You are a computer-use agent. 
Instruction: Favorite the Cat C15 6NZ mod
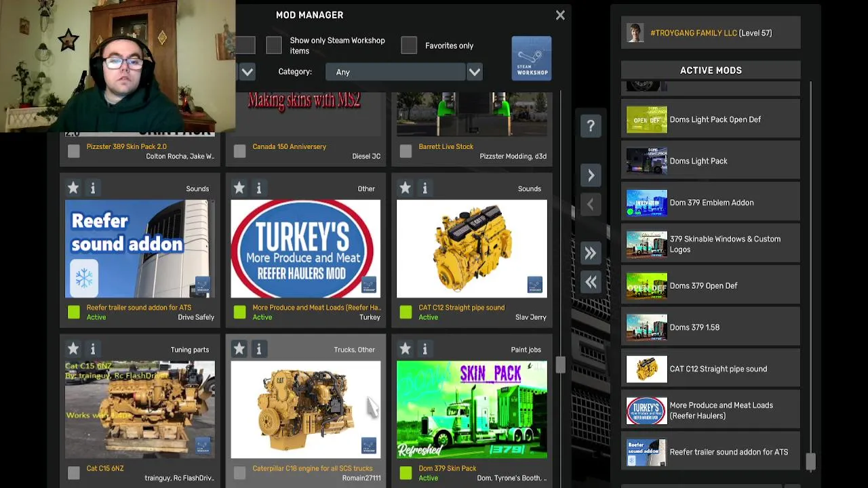73,349
